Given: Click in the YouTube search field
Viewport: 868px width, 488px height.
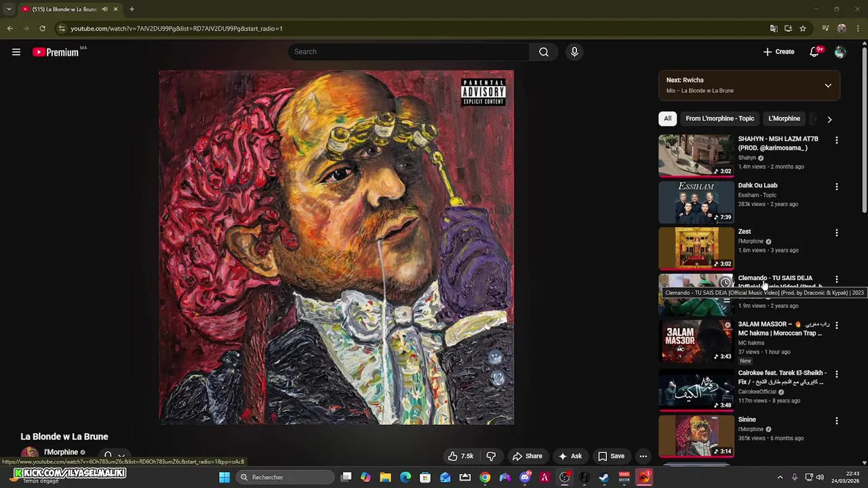Looking at the screenshot, I should coord(410,52).
